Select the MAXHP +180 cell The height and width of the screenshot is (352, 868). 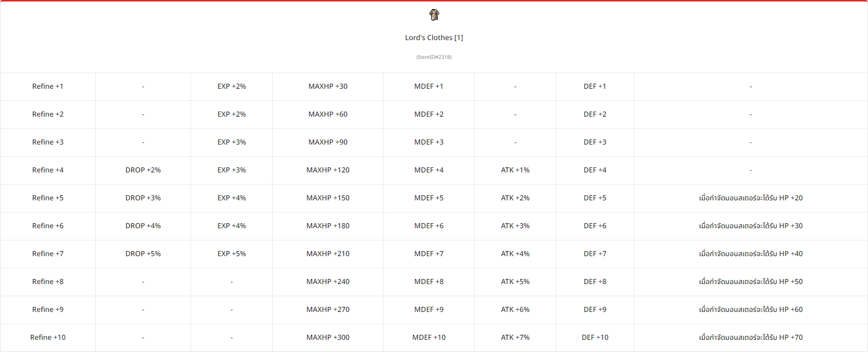(328, 226)
